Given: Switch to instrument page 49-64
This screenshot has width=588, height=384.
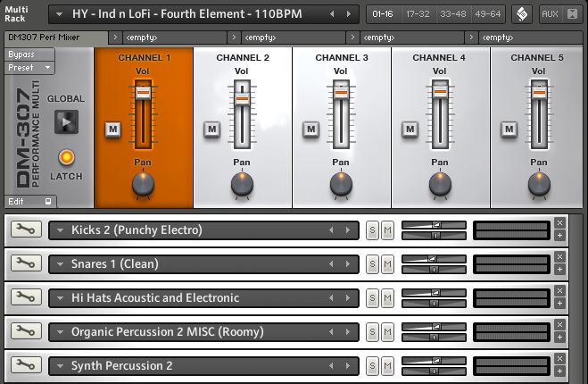Looking at the screenshot, I should point(487,14).
